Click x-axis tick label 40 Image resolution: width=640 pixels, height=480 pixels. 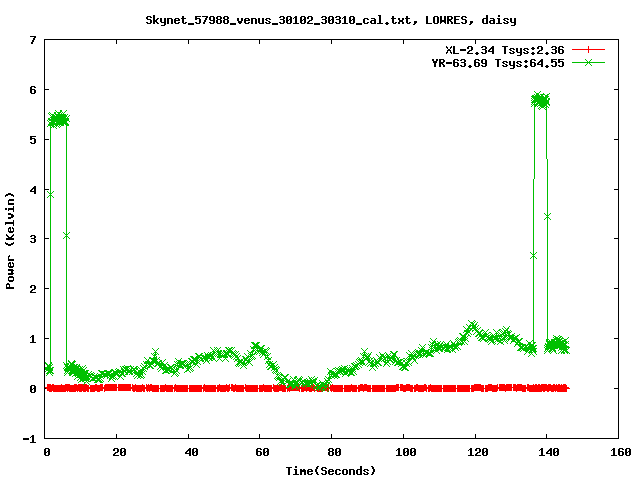[x=191, y=452]
